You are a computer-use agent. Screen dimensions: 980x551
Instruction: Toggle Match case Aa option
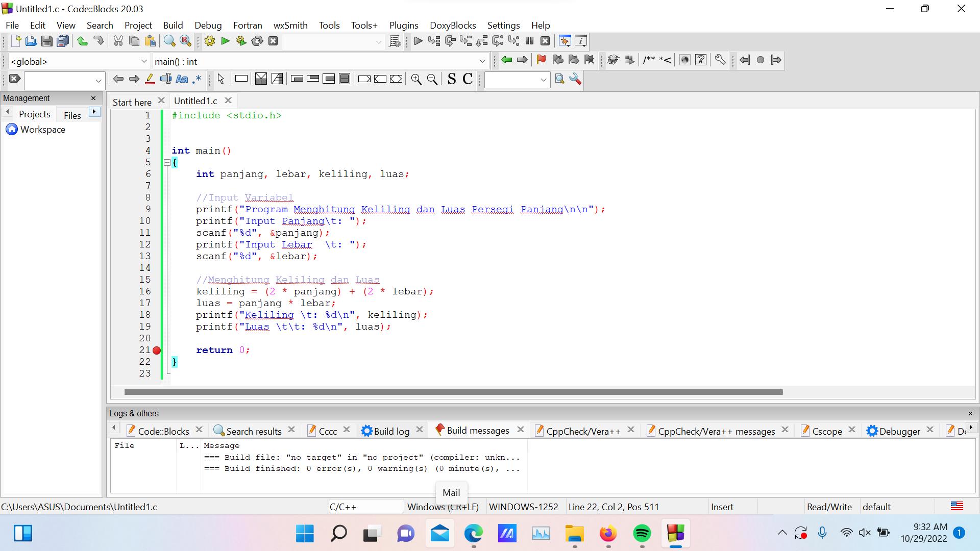(x=182, y=79)
